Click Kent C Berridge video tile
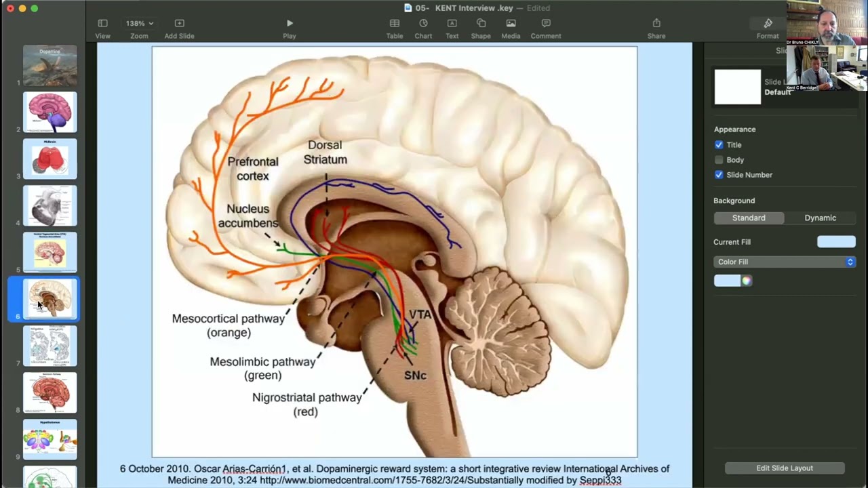Image resolution: width=868 pixels, height=488 pixels. pyautogui.click(x=827, y=68)
